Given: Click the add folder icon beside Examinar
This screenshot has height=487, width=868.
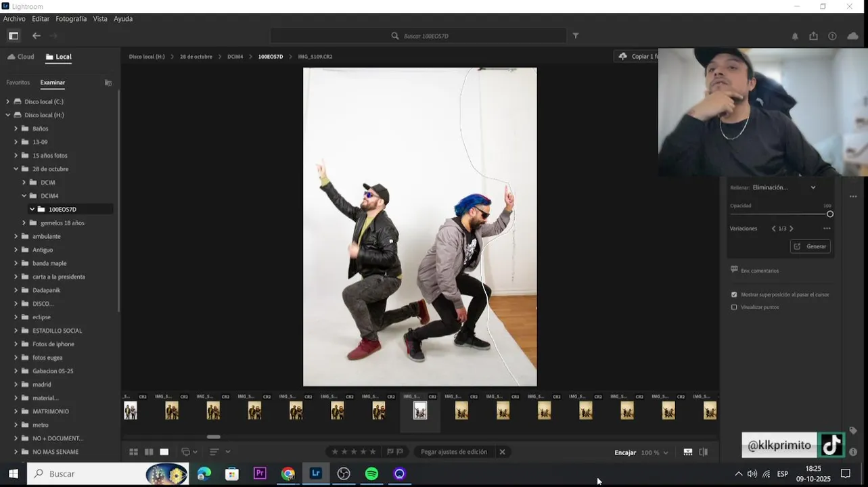Looking at the screenshot, I should point(108,83).
